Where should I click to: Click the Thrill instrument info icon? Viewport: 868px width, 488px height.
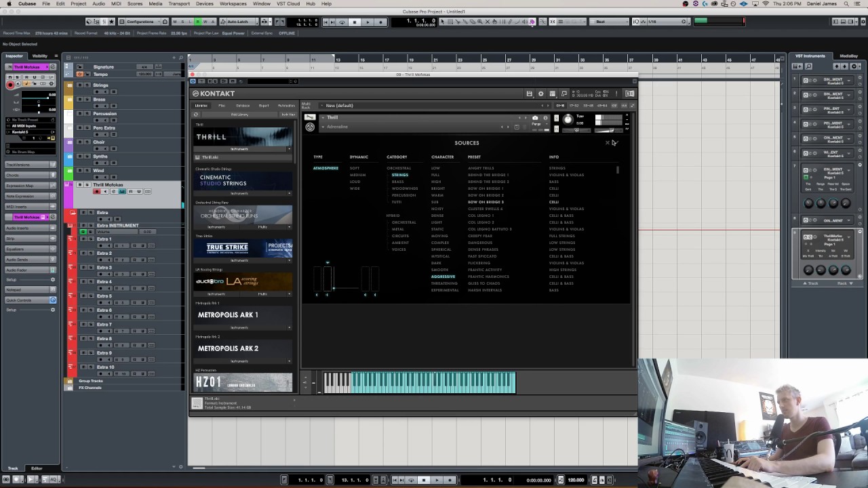[545, 118]
